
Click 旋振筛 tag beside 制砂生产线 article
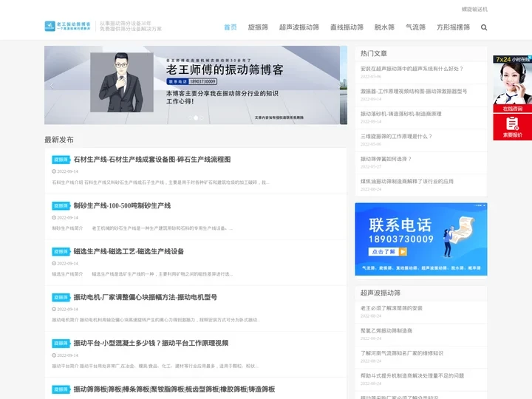[61, 206]
